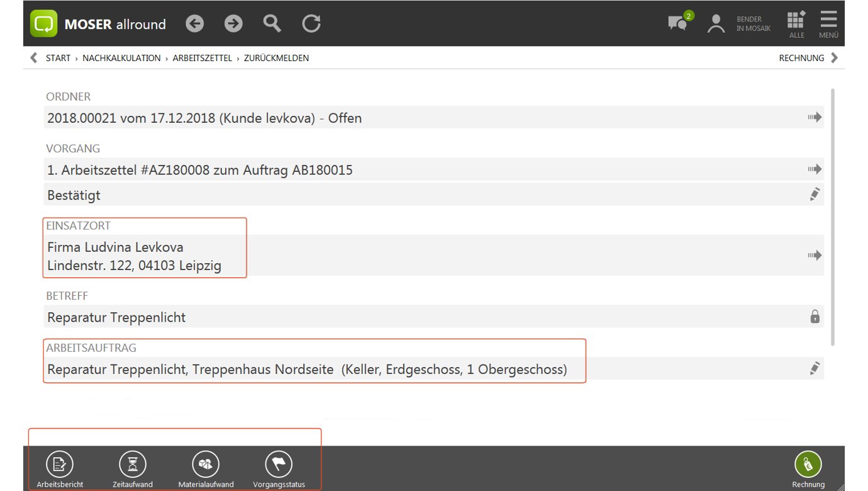Navigate forward to Rechnung at top right
The height and width of the screenshot is (491, 868).
coord(809,58)
